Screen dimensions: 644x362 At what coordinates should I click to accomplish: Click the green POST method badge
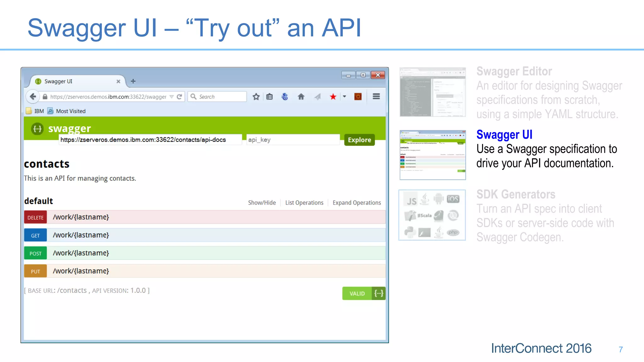[x=36, y=253]
